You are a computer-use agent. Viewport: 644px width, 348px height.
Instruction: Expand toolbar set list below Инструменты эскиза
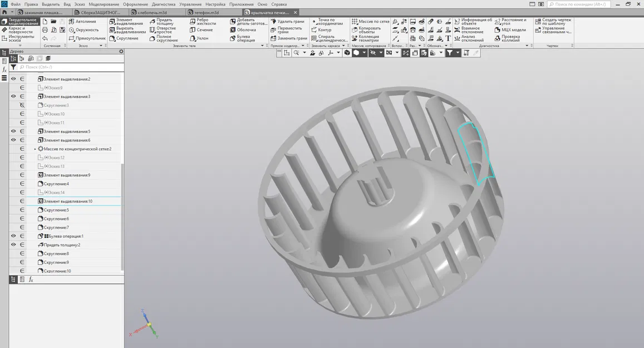(x=20, y=45)
